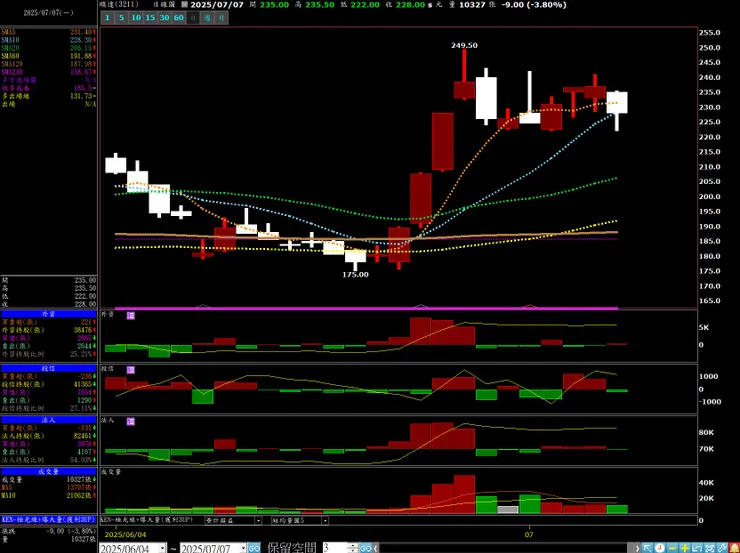Open the start date 2025/06/04 dropdown
Viewport: 740px width, 553px height.
click(162, 548)
